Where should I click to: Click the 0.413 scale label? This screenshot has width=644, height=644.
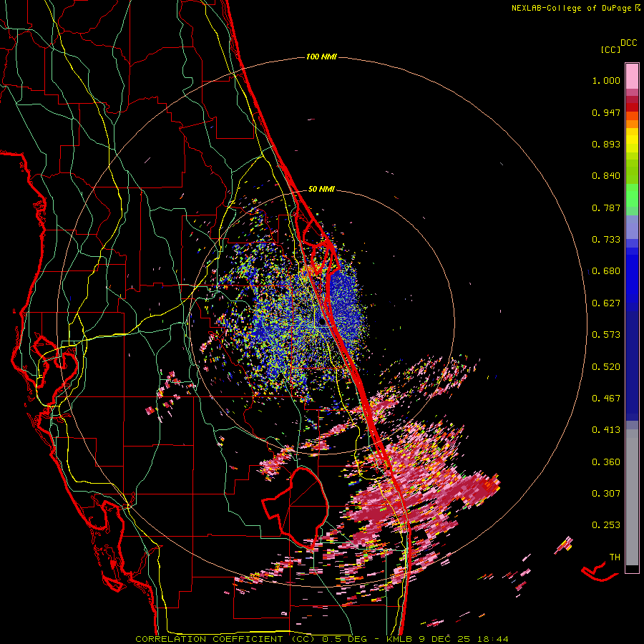pos(606,430)
